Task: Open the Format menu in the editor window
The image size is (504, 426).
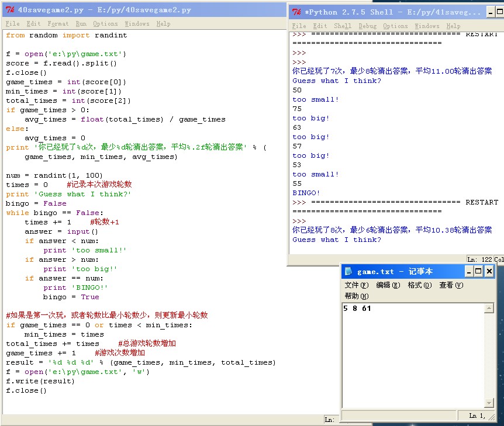Action: coord(58,23)
